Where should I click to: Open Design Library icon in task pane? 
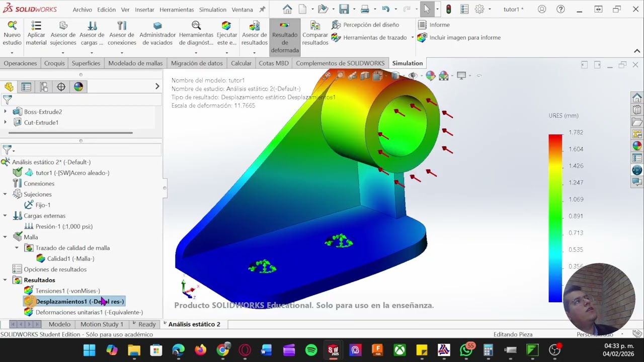pos(637,110)
